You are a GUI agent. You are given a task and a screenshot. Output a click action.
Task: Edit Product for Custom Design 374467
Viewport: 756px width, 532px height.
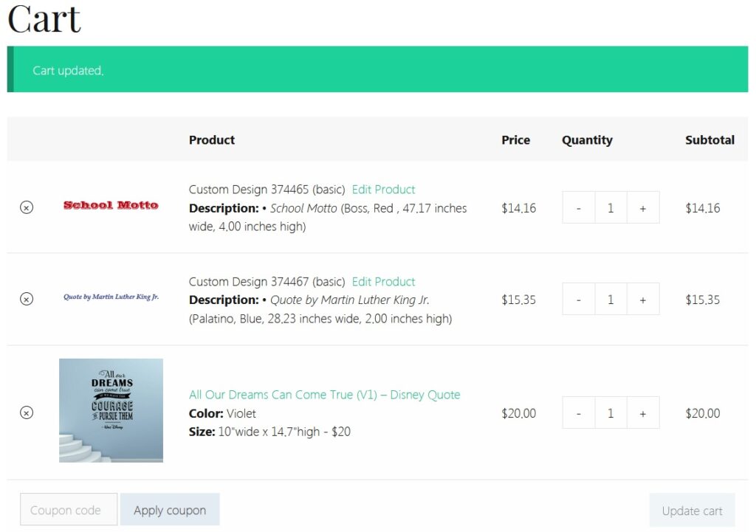[x=383, y=281]
